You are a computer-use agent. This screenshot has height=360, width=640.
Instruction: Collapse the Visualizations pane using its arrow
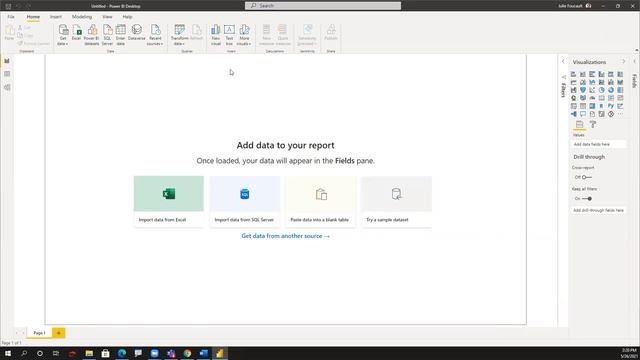623,62
